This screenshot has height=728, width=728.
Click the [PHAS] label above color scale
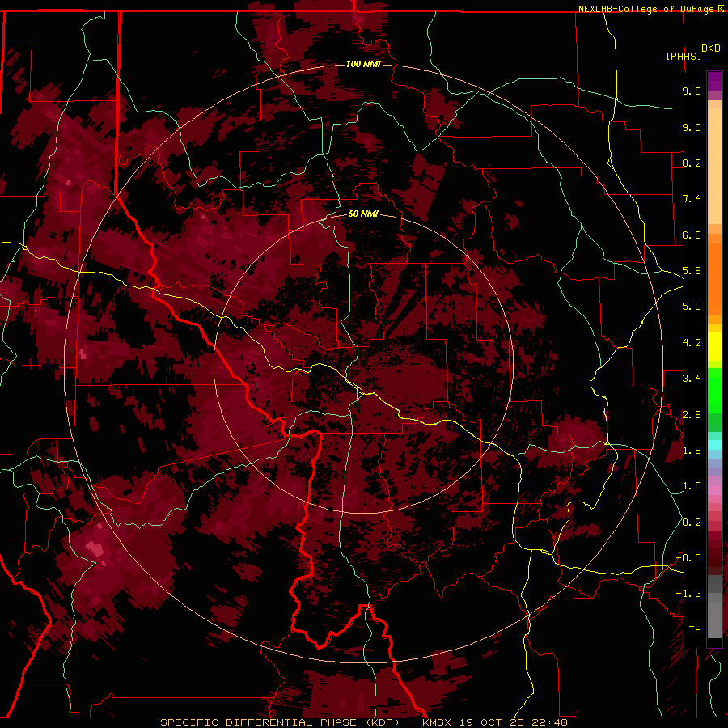[x=684, y=56]
